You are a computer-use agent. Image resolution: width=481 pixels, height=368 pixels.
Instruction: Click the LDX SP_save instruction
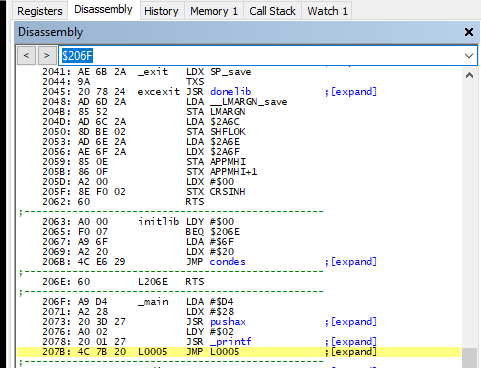click(x=219, y=72)
